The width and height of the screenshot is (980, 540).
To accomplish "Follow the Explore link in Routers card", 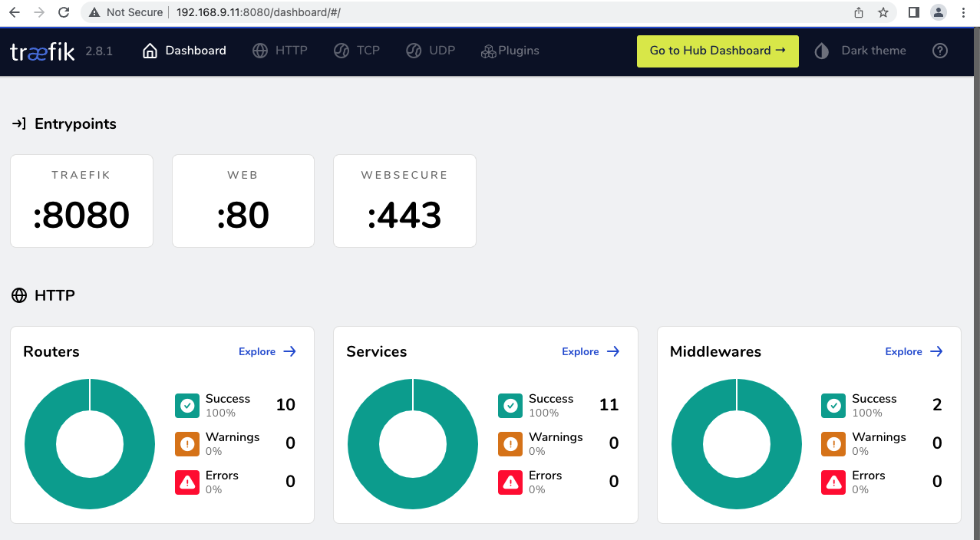I will tap(267, 351).
